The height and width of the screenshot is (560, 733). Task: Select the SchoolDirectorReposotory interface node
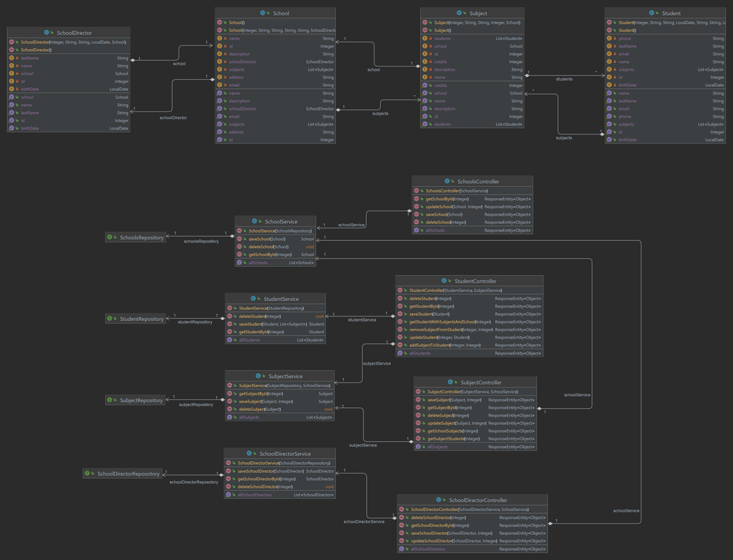point(123,473)
